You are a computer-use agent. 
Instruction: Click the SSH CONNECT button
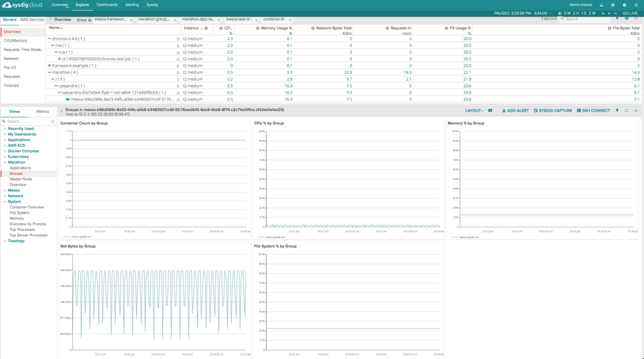594,111
